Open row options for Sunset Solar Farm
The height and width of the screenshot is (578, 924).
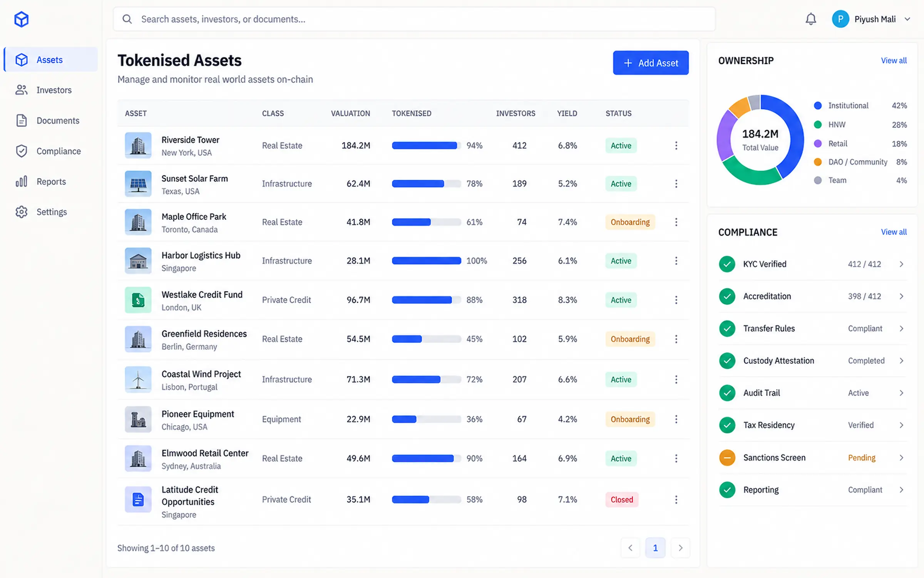click(676, 184)
